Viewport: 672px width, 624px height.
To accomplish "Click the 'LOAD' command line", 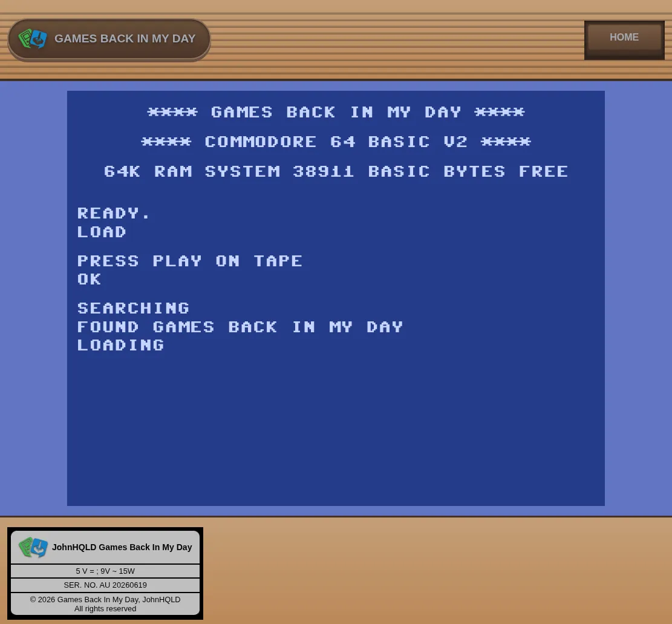I will [x=102, y=232].
